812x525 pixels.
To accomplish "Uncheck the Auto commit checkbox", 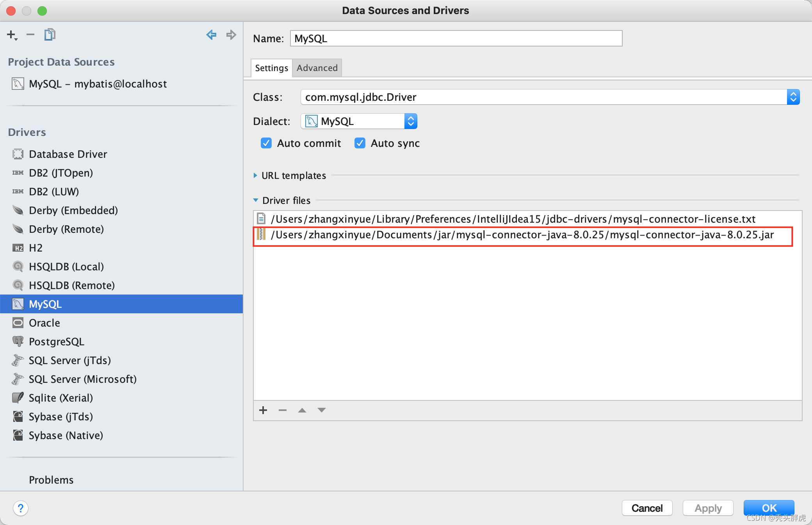I will 266,143.
